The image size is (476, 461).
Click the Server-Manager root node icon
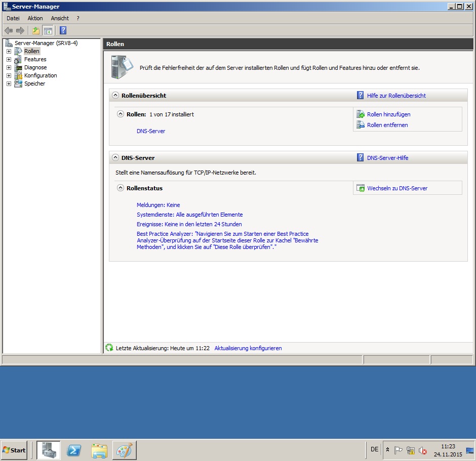click(9, 43)
